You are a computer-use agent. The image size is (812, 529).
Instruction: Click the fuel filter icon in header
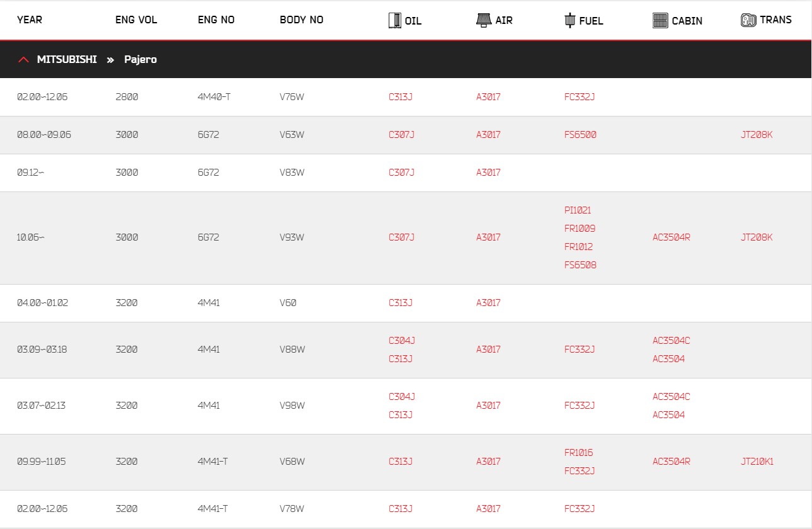coord(570,20)
